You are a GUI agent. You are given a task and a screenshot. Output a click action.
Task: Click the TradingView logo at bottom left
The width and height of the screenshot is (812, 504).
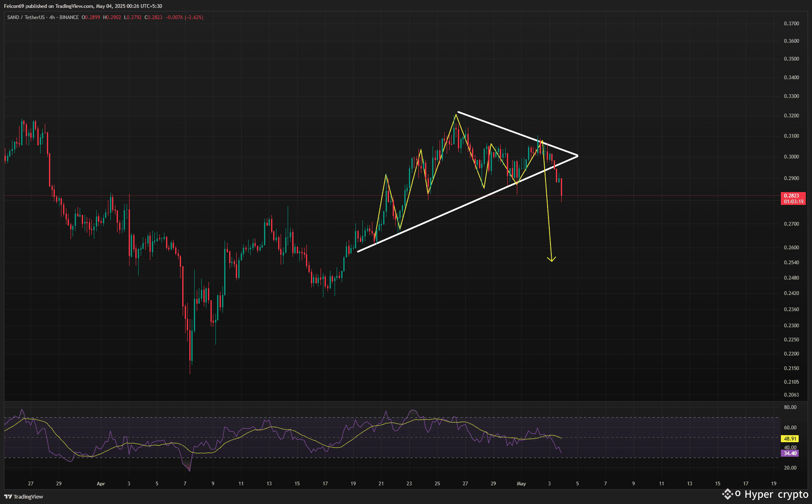(x=24, y=497)
